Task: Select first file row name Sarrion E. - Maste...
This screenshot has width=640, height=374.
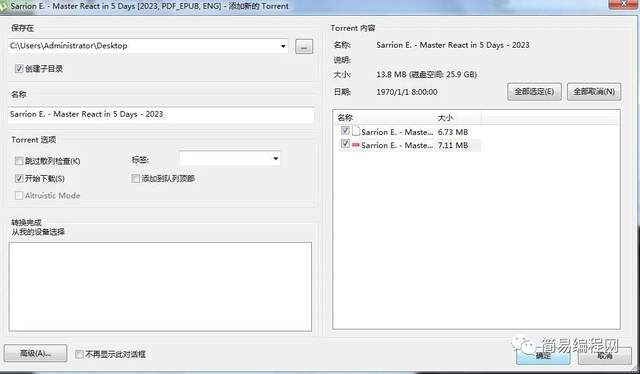Action: (x=397, y=132)
